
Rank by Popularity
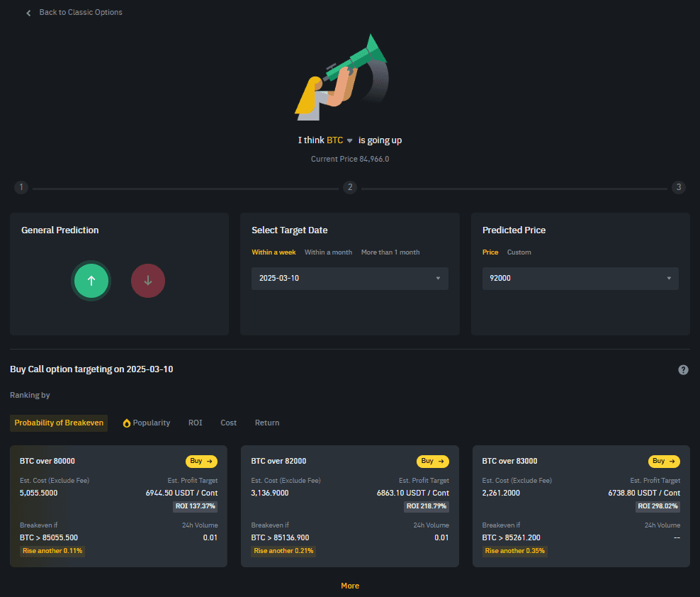click(x=152, y=423)
